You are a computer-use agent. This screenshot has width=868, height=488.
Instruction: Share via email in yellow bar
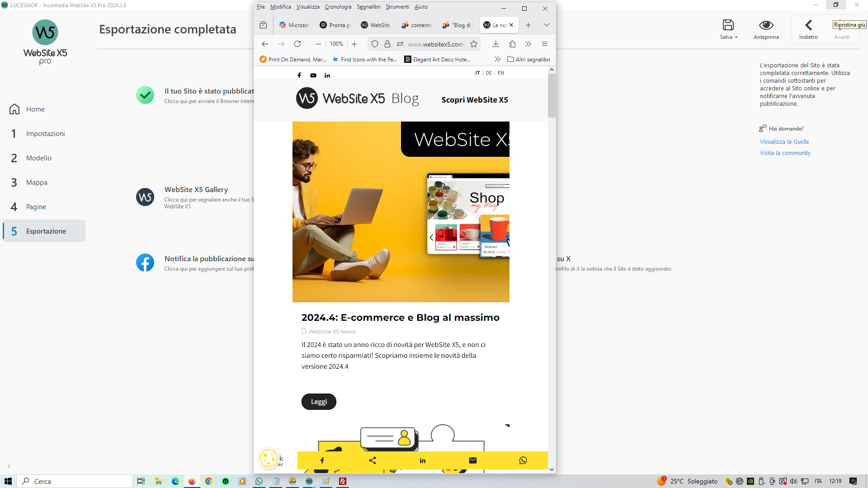(x=473, y=460)
